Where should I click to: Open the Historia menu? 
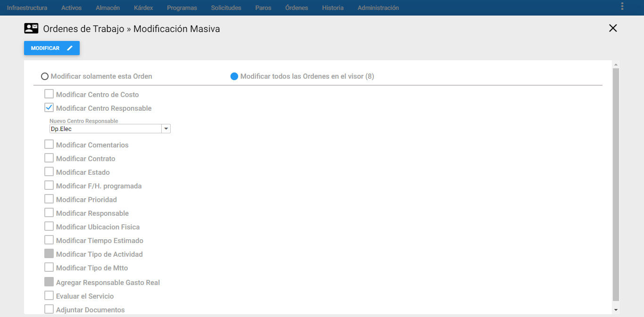[333, 8]
